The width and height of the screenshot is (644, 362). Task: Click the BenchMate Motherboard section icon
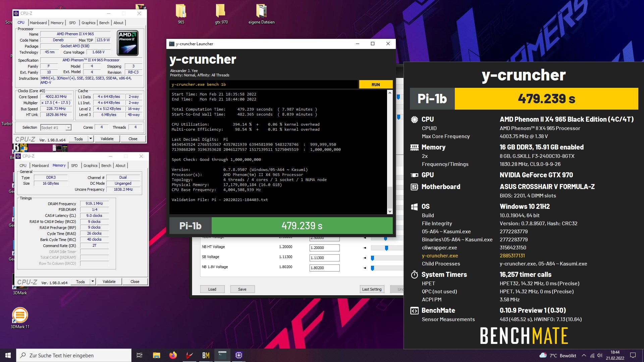pyautogui.click(x=415, y=187)
